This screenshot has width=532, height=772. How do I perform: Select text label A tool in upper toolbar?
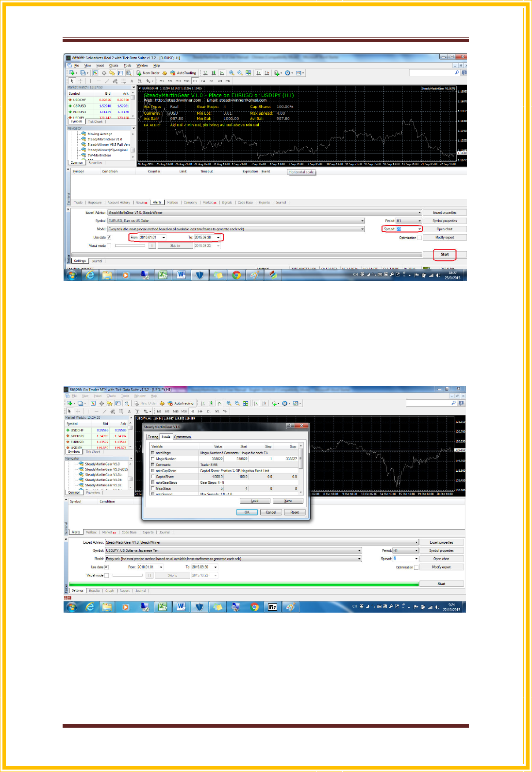pos(132,81)
